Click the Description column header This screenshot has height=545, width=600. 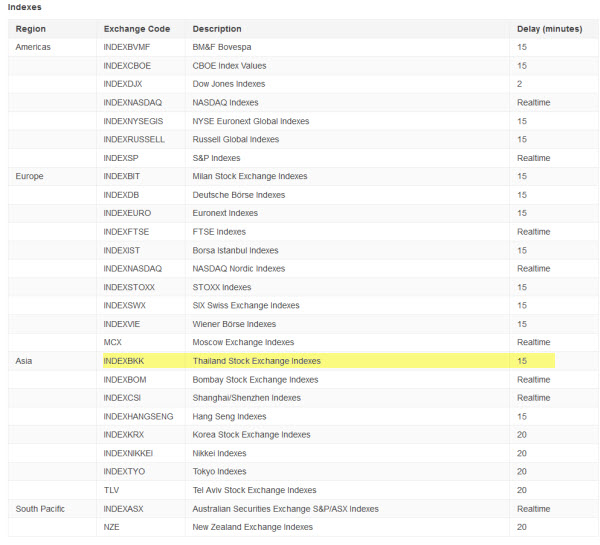pyautogui.click(x=217, y=29)
